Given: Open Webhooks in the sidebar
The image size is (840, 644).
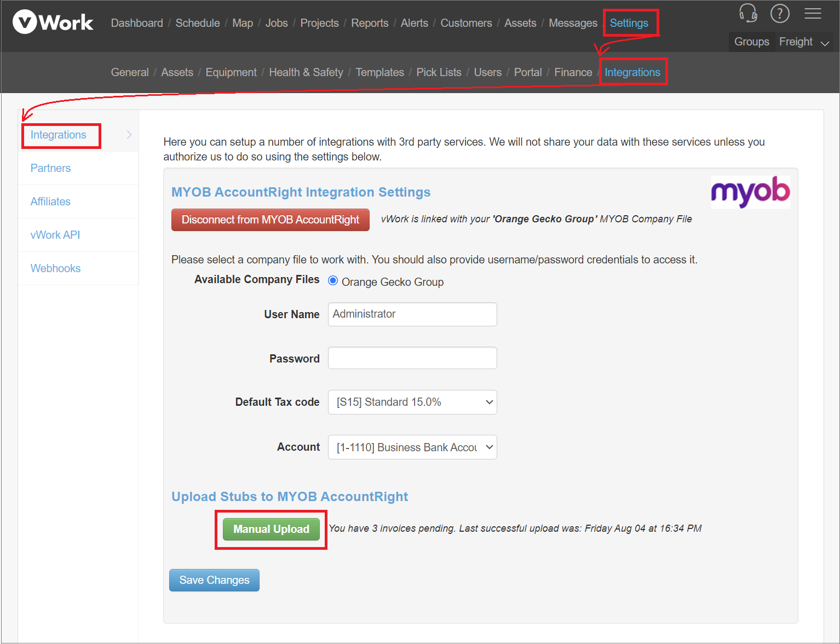Looking at the screenshot, I should (x=55, y=268).
